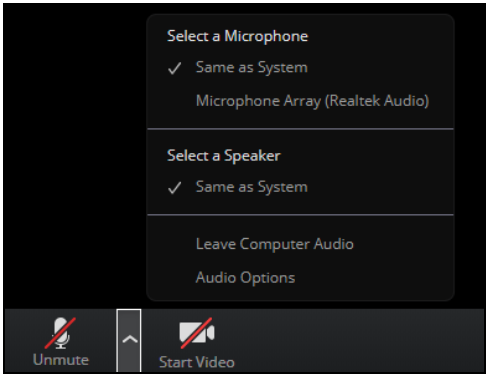
Task: Select Same as System under Select a Speaker
Action: (x=300, y=187)
